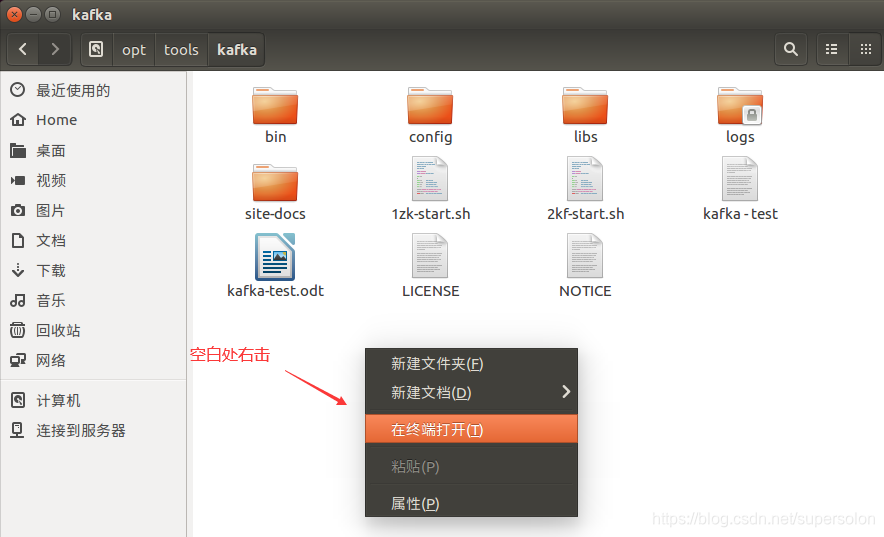Expand the 新建文档 submenu arrow
884x537 pixels.
[x=566, y=392]
